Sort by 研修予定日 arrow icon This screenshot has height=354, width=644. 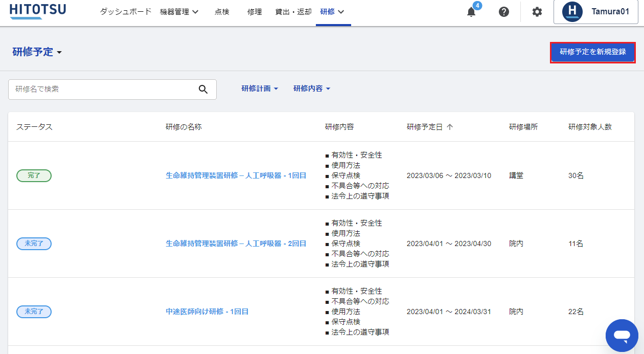[450, 127]
